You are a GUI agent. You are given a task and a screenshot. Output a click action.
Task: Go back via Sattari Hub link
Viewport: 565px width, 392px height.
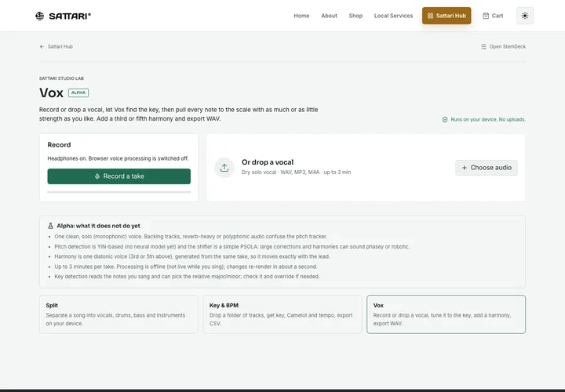coord(56,46)
